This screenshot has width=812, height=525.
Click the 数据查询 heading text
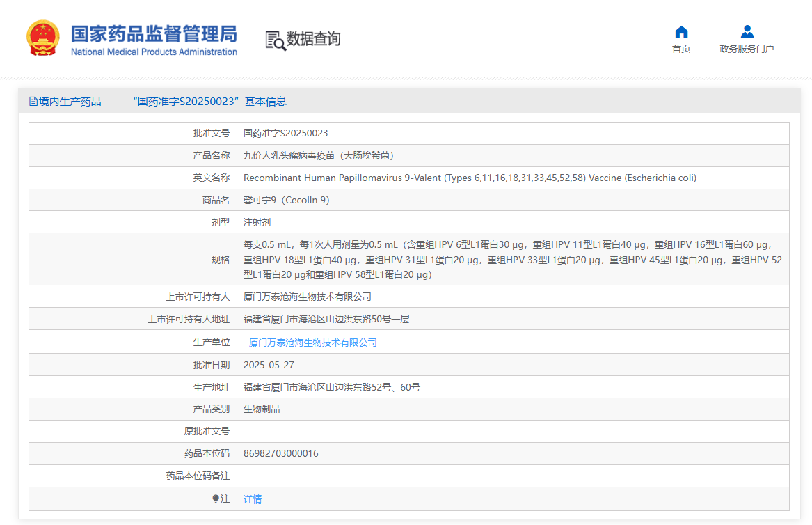pos(313,39)
